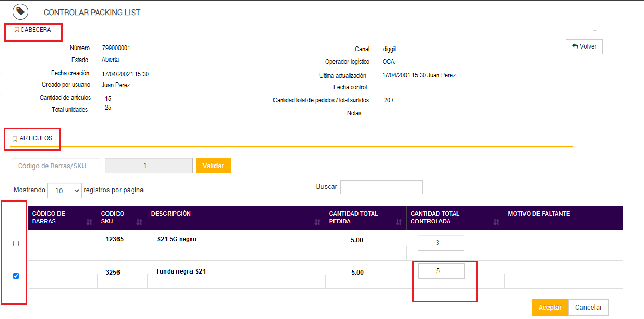The image size is (644, 319).
Task: Sort by Codigo SKU column arrows
Action: tap(139, 222)
